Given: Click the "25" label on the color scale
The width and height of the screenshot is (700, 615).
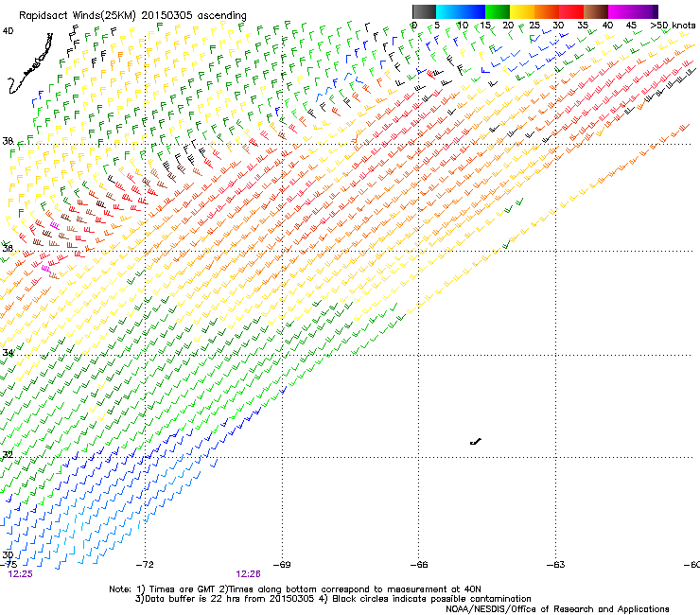Looking at the screenshot, I should 534,26.
